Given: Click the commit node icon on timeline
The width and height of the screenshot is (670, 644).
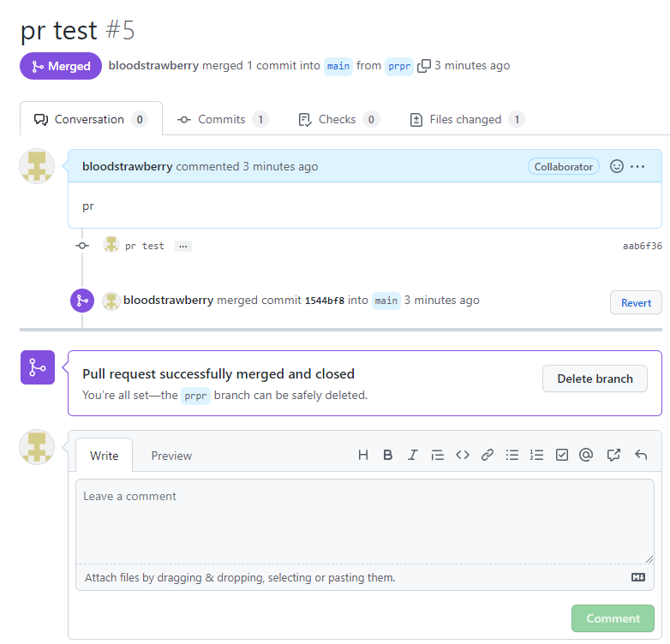Looking at the screenshot, I should [x=82, y=246].
